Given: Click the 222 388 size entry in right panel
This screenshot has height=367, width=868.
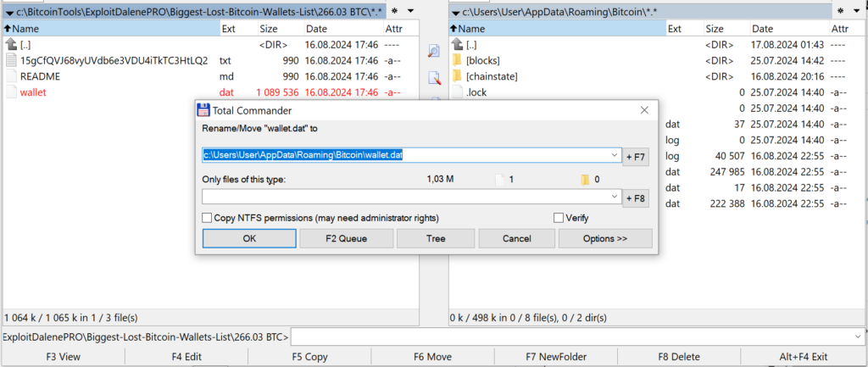Looking at the screenshot, I should pyautogui.click(x=727, y=203).
